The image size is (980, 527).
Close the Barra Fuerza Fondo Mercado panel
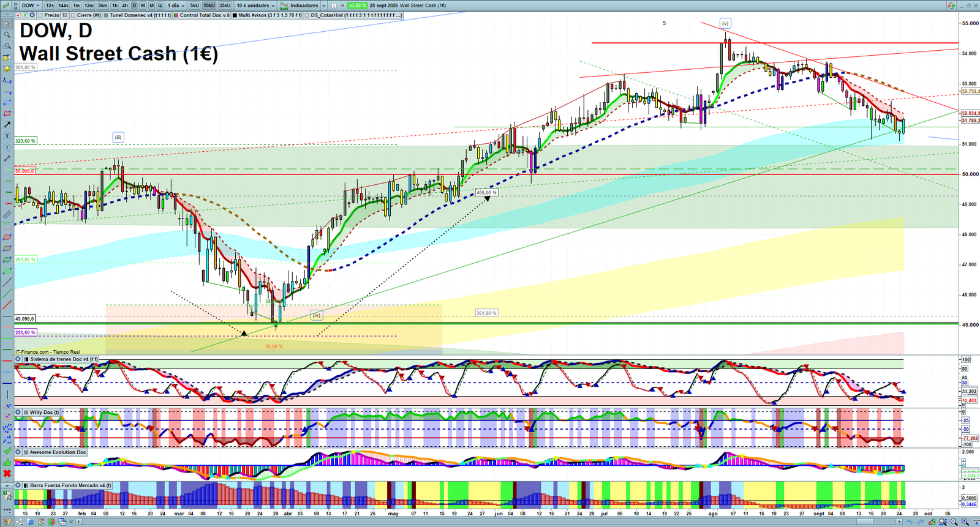18,485
